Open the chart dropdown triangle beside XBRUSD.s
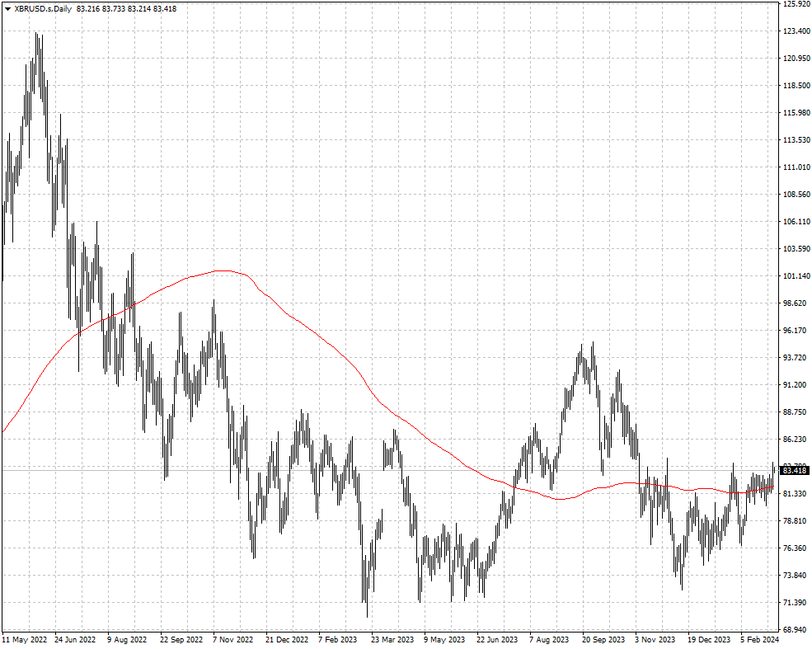This screenshot has width=812, height=649. [x=7, y=9]
